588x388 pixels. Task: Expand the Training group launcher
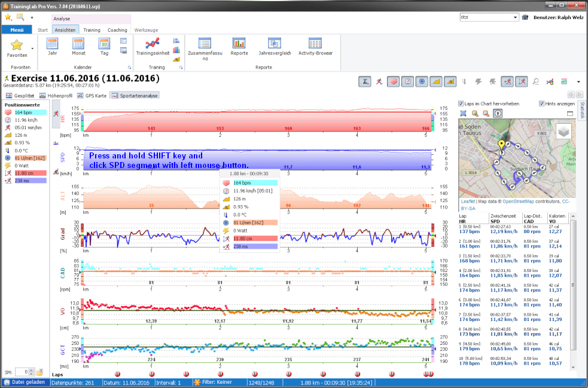click(x=181, y=68)
